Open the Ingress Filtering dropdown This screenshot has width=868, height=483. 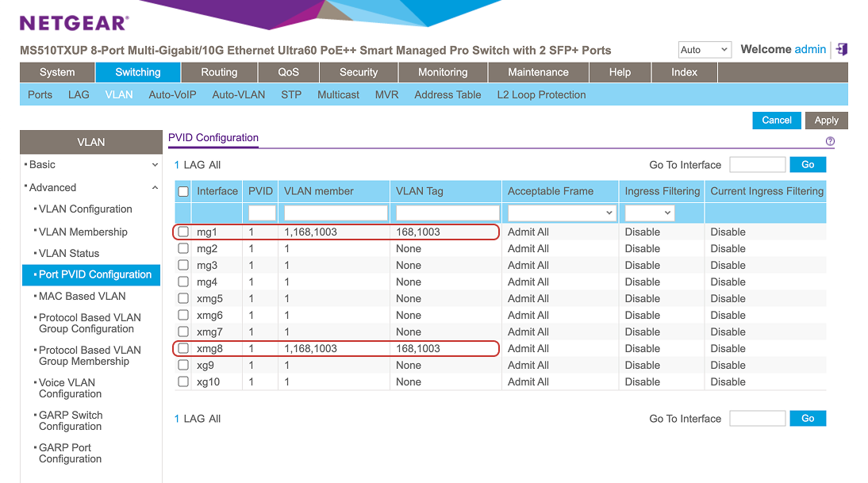click(x=649, y=213)
